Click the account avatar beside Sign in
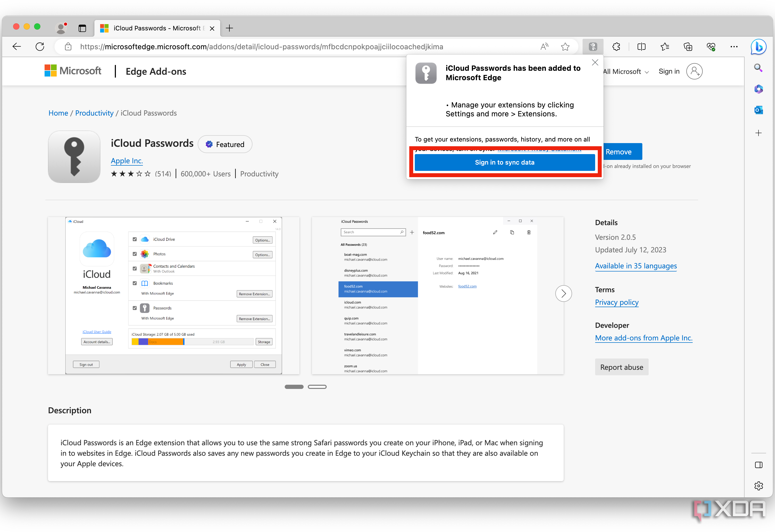The height and width of the screenshot is (532, 775). click(x=694, y=71)
